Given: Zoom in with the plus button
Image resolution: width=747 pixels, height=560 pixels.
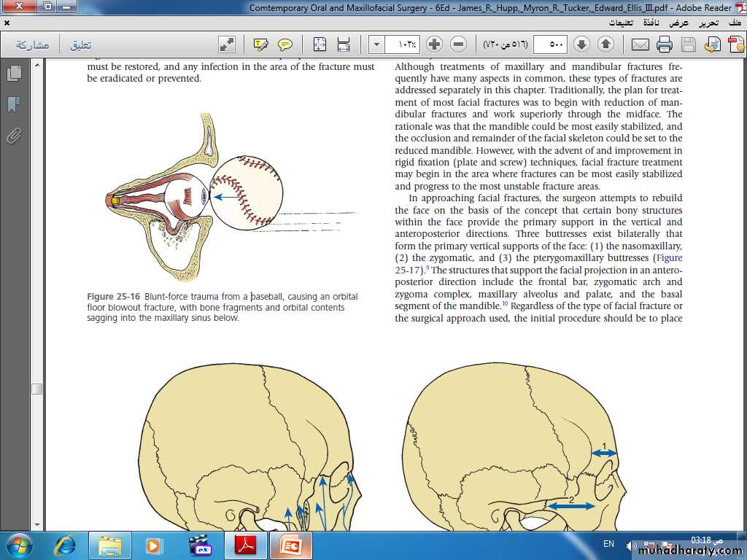Looking at the screenshot, I should click(434, 44).
